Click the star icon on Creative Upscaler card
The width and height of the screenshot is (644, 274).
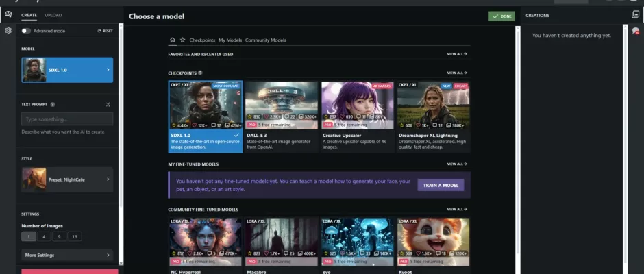pos(325,116)
